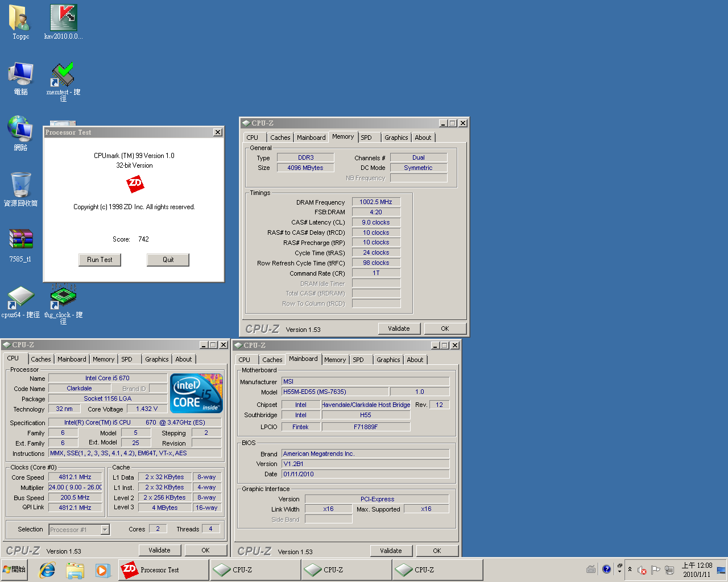The image size is (728, 582).
Task: Minimize the Memory CPU-Z window
Action: [443, 123]
